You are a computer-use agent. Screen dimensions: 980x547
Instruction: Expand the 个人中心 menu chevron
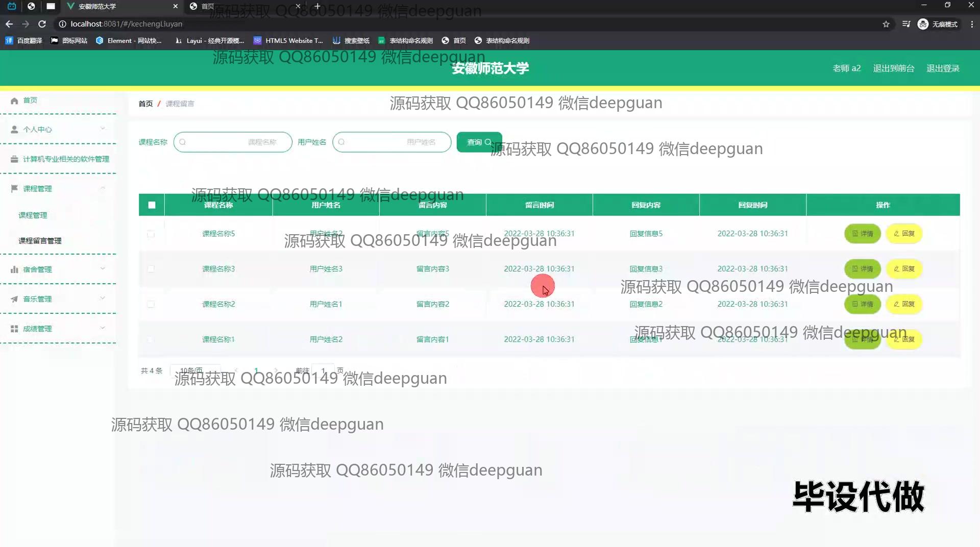103,129
